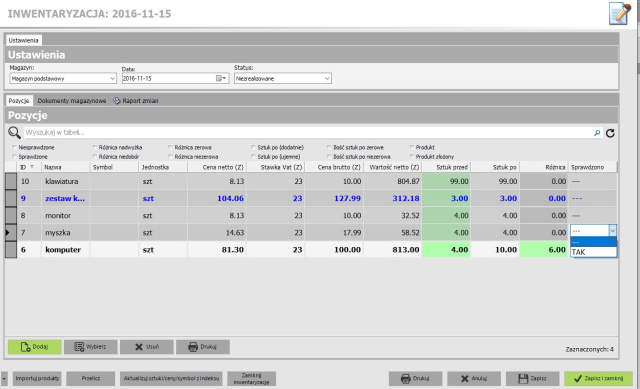This screenshot has width=640, height=389.
Task: Click the Raport zmian tab icon
Action: coord(117,100)
